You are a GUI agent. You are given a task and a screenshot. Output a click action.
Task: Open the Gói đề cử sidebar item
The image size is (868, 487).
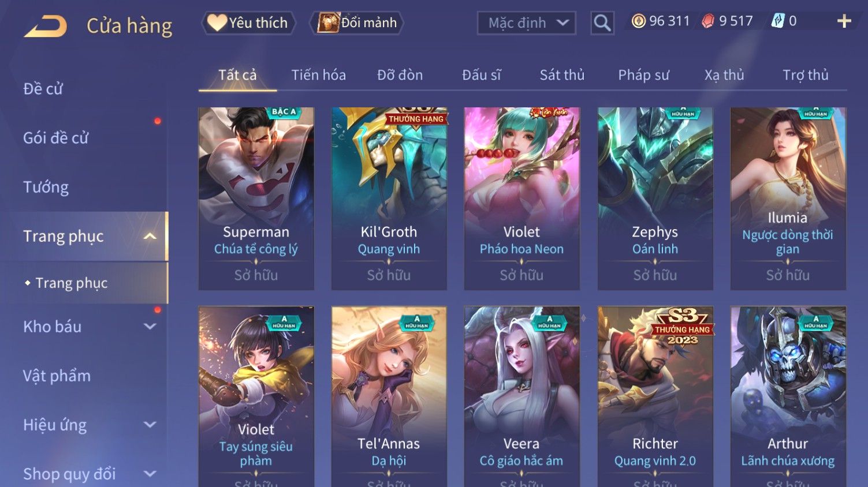tap(55, 138)
